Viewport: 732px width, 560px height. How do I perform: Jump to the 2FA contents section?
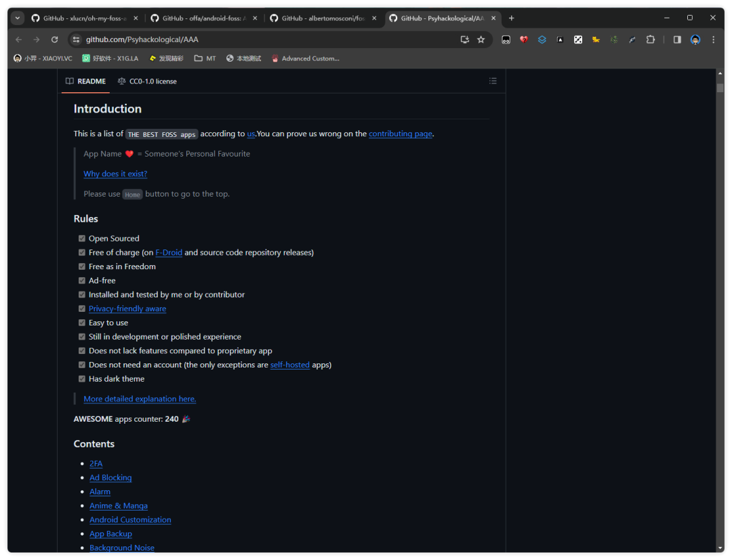[x=96, y=464]
